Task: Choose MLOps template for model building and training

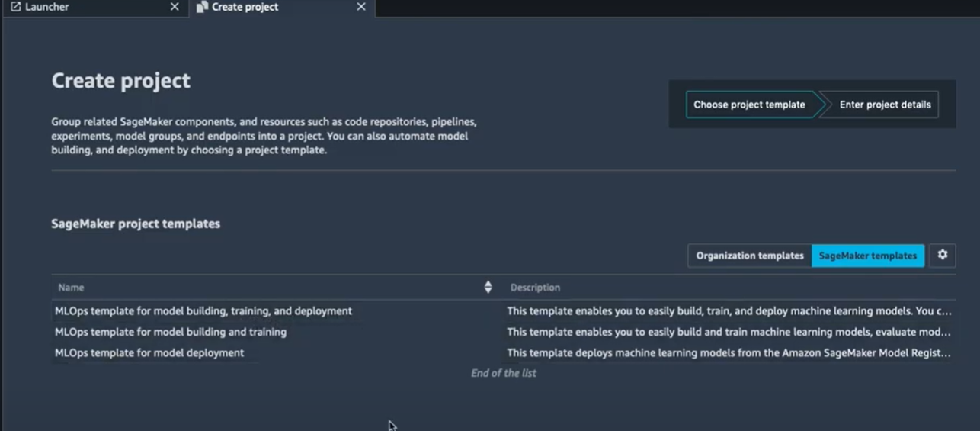Action: coord(171,332)
